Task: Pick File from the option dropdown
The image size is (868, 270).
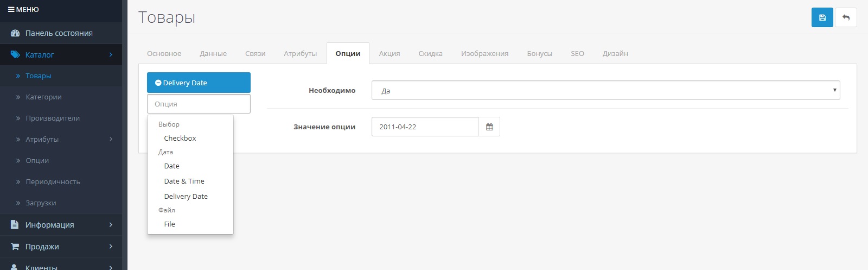Action: [x=169, y=224]
